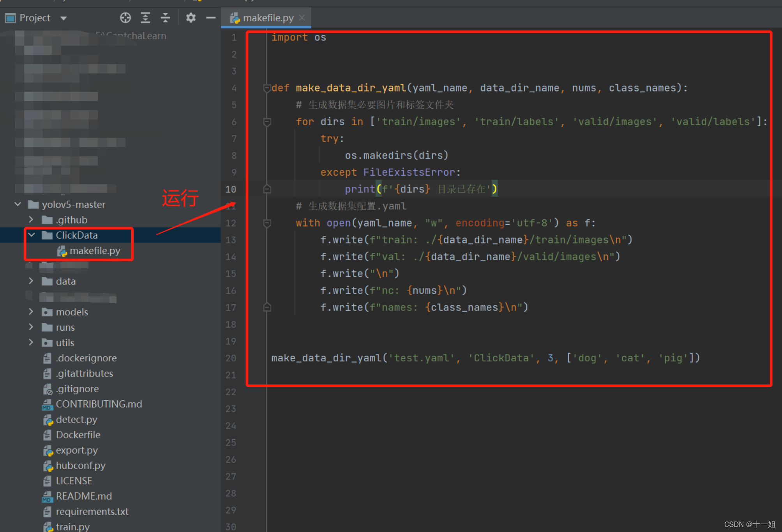This screenshot has width=782, height=532.
Task: Click the f.write names: {class_names} line
Action: click(424, 307)
